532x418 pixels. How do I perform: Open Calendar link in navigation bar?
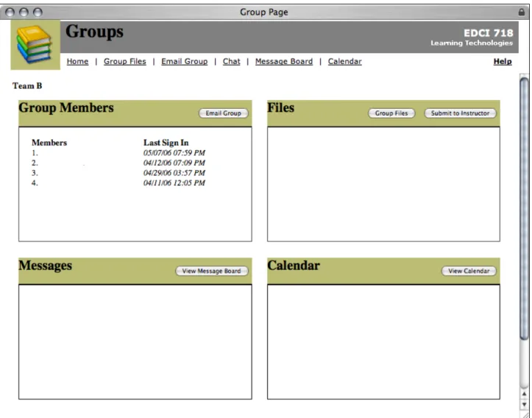click(x=344, y=61)
